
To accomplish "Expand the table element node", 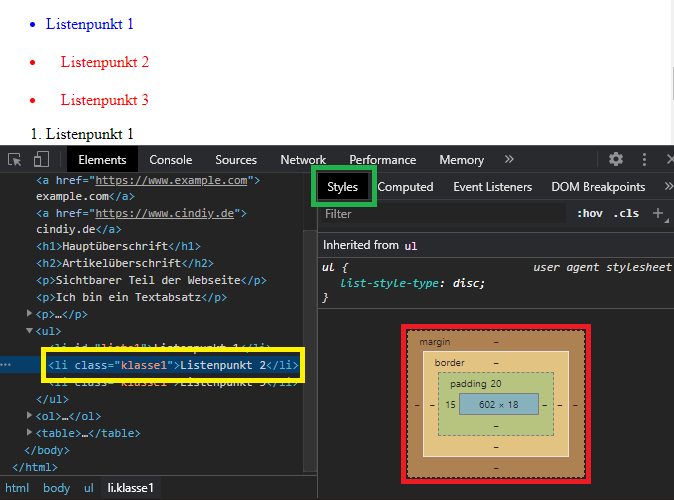I will point(29,432).
